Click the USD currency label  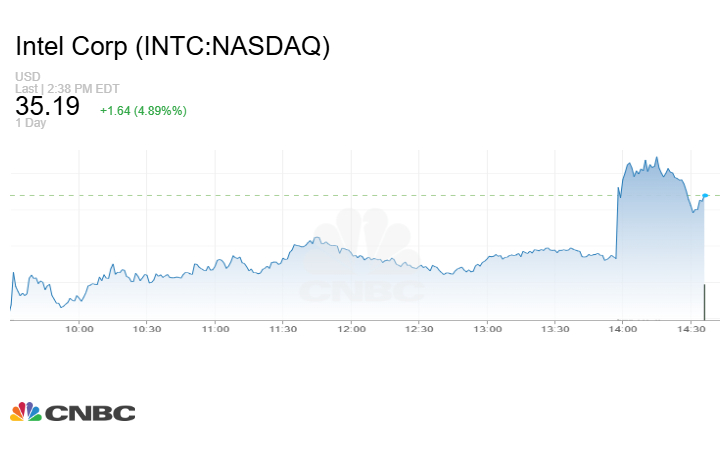pos(27,77)
